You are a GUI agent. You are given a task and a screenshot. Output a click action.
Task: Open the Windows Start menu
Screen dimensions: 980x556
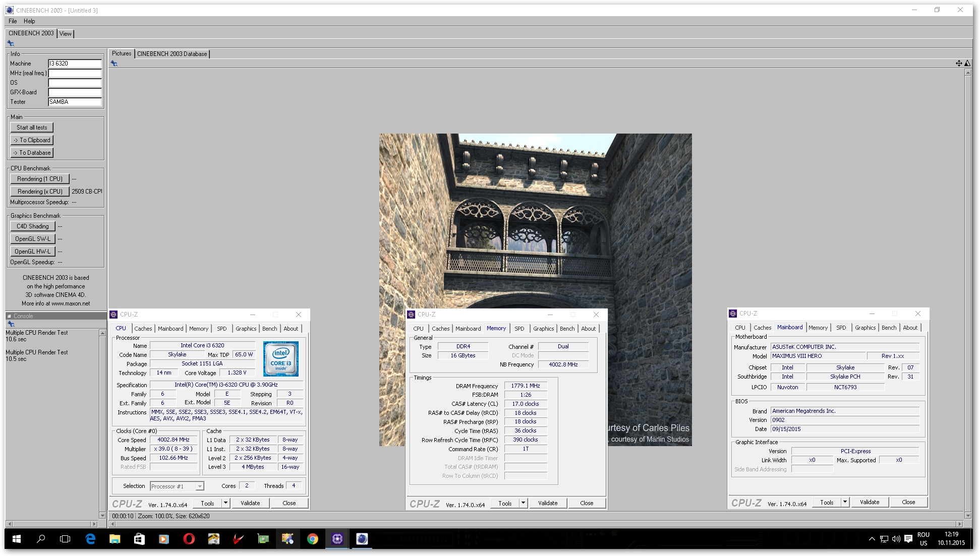(x=16, y=539)
